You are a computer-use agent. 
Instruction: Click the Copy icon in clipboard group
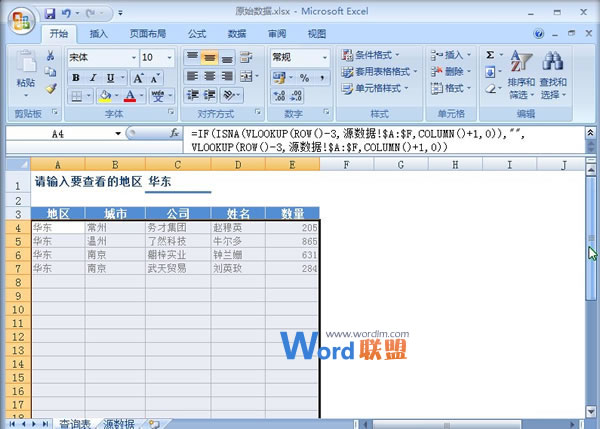[x=50, y=72]
